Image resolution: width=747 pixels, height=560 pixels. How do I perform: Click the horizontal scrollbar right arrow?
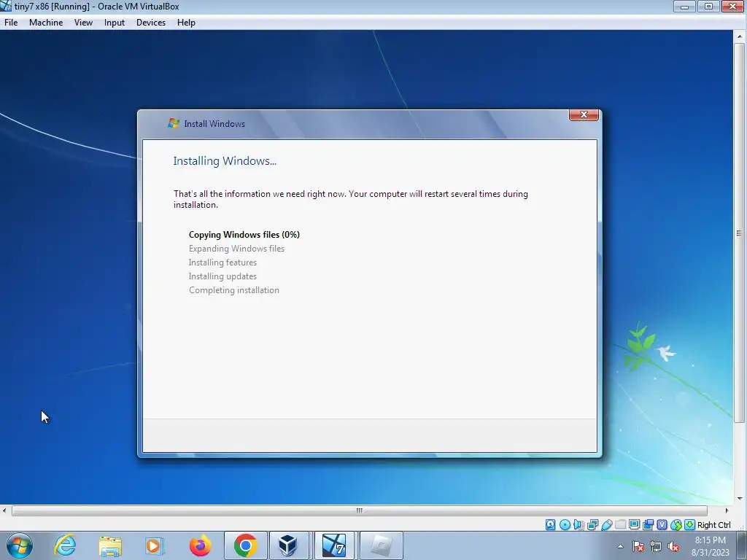(727, 510)
